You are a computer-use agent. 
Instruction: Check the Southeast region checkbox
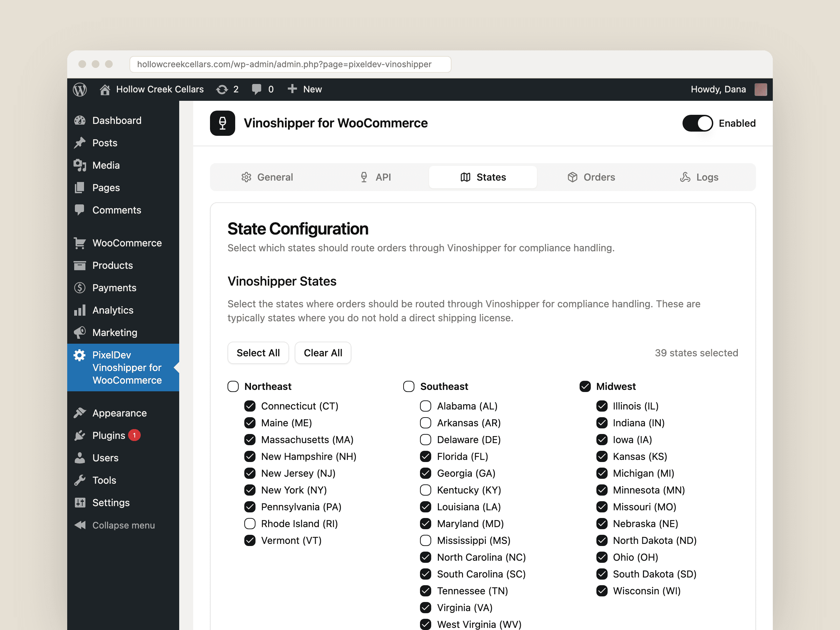(x=409, y=387)
